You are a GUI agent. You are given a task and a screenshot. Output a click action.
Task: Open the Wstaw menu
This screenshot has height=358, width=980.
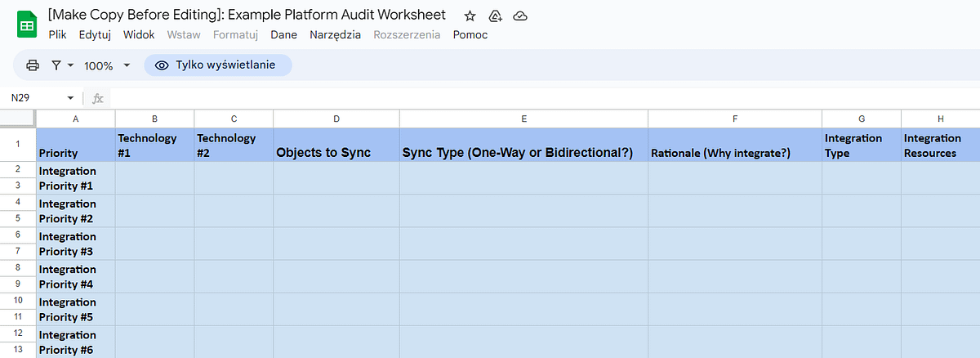coord(184,35)
